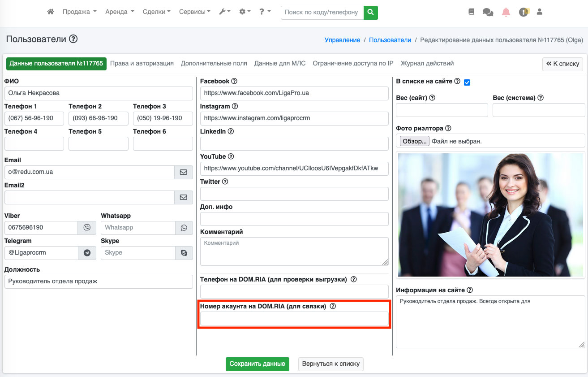588x377 pixels.
Task: Click the green search magnifier button
Action: click(x=370, y=13)
